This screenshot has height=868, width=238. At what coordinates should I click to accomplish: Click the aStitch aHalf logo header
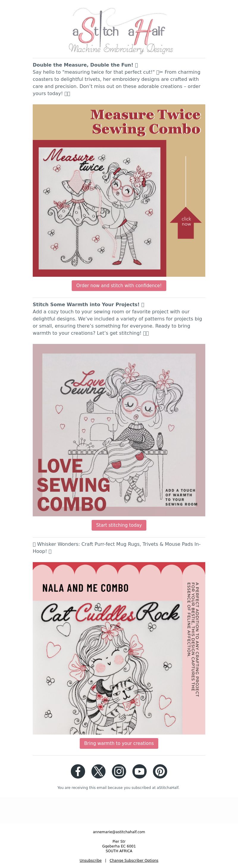pyautogui.click(x=119, y=31)
